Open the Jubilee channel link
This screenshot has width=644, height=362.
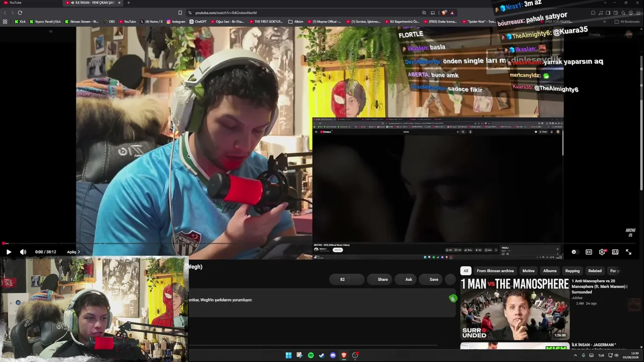tap(577, 298)
